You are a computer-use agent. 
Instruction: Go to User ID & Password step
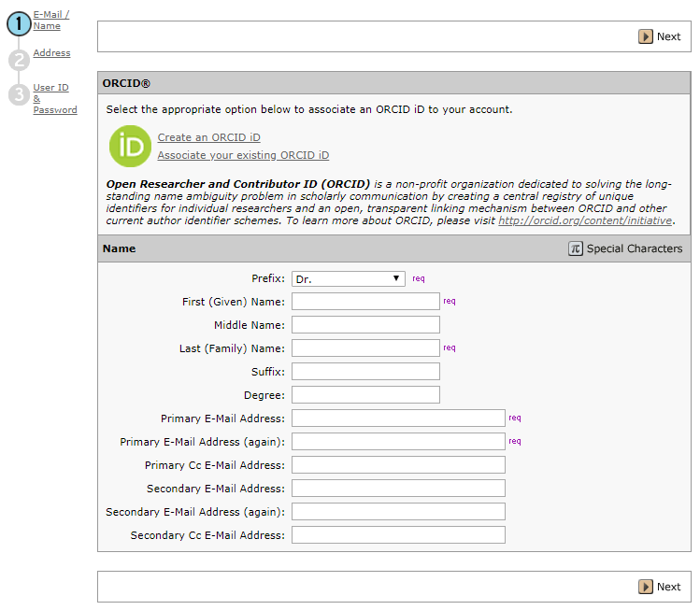pyautogui.click(x=52, y=99)
